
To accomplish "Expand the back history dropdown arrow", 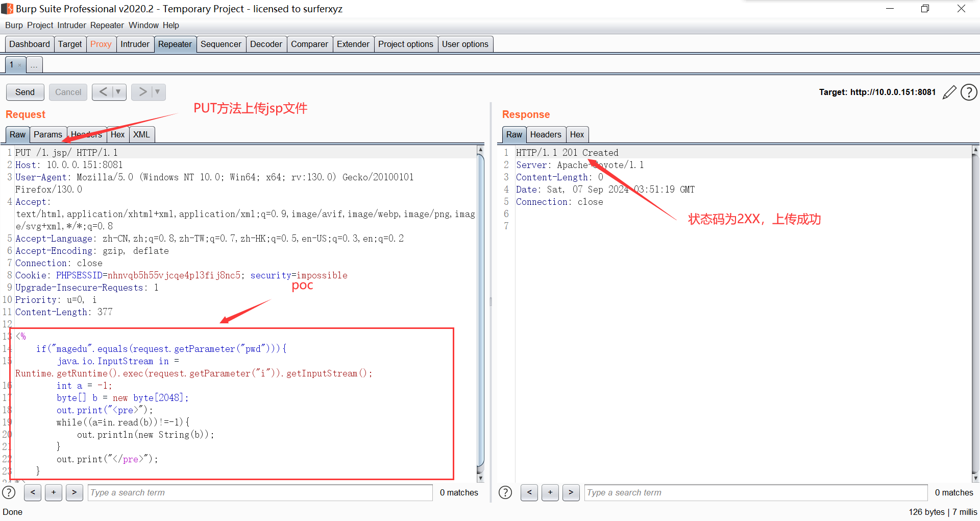I will click(x=119, y=92).
